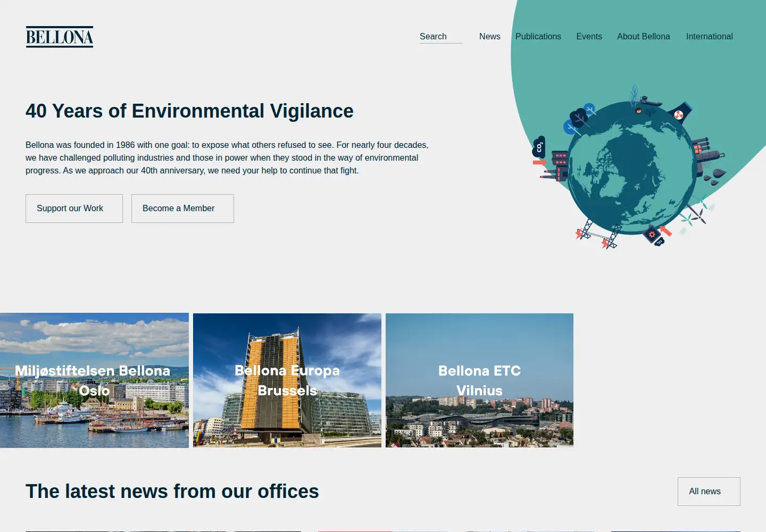Click the Become a Member button
The image size is (766, 532).
(182, 209)
